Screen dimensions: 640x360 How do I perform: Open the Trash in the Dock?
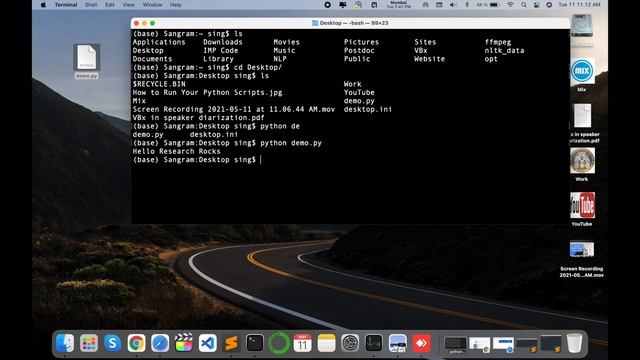[x=574, y=343]
